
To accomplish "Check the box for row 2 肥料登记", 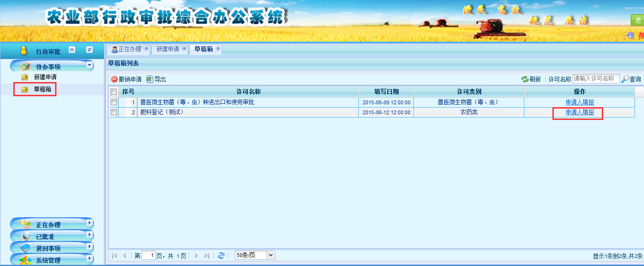I will coord(113,112).
